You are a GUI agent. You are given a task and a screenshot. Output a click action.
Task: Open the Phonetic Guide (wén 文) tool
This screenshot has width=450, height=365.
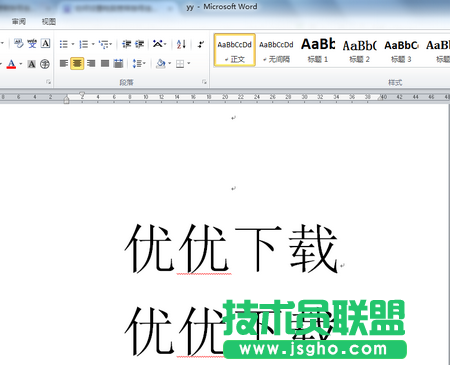click(x=32, y=43)
